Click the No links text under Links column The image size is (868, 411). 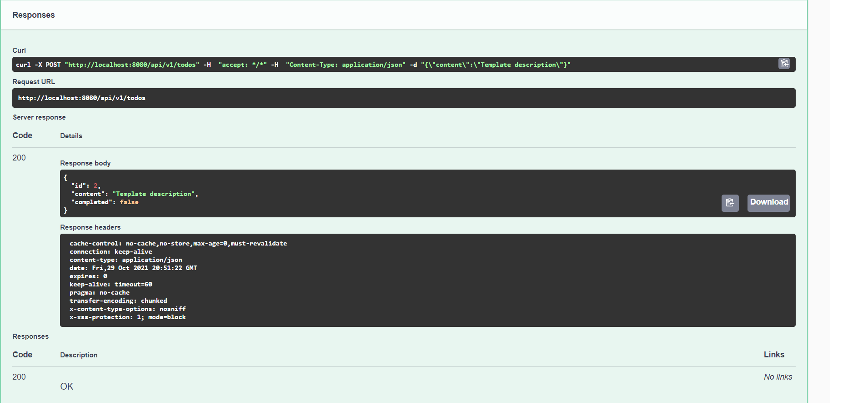tap(778, 376)
